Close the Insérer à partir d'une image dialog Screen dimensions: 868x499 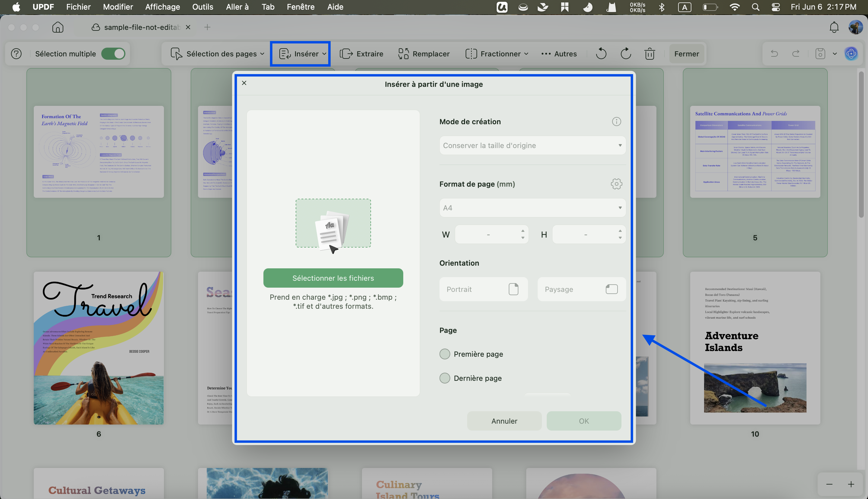(x=244, y=83)
